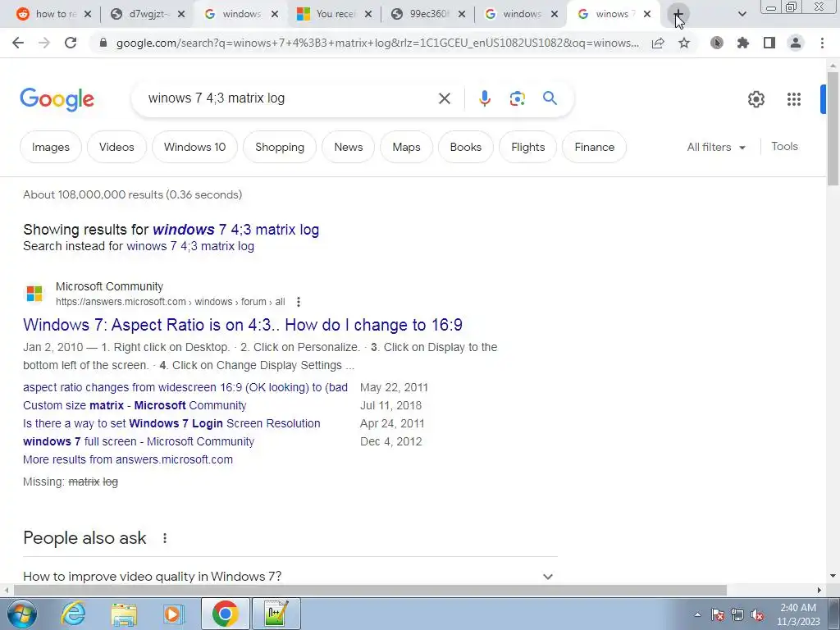Viewport: 840px width, 630px height.
Task: Open options for Microsoft Community result
Action: click(x=299, y=302)
